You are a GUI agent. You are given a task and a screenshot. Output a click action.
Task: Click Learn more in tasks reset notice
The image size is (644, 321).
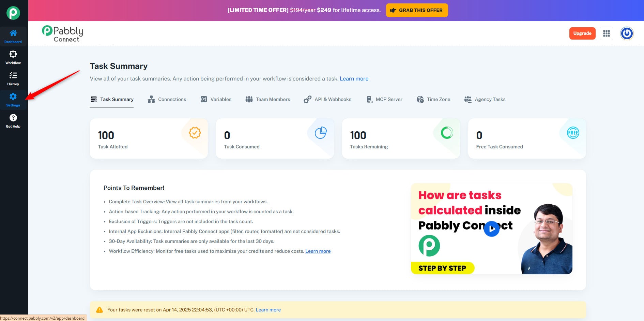pyautogui.click(x=268, y=310)
